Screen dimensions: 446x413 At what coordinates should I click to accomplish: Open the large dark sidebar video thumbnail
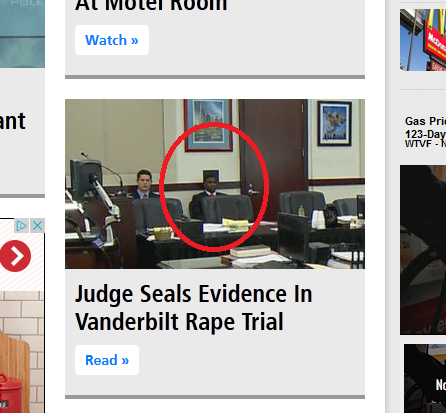point(423,250)
